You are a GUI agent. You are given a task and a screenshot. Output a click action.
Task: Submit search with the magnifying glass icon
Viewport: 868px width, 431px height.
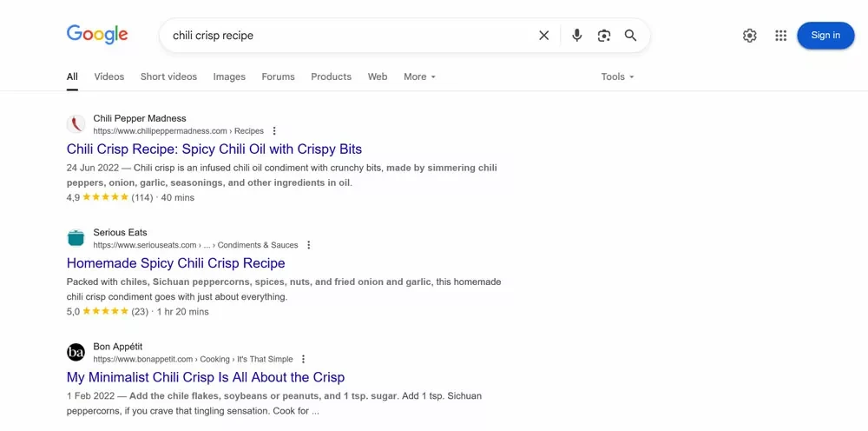(631, 36)
